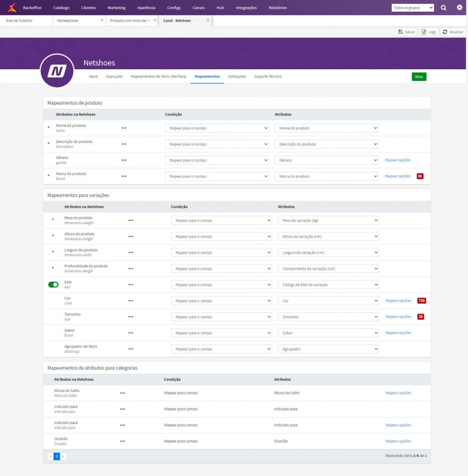Switch to the Área de Trabalho tab
The image size is (468, 476).
point(19,20)
